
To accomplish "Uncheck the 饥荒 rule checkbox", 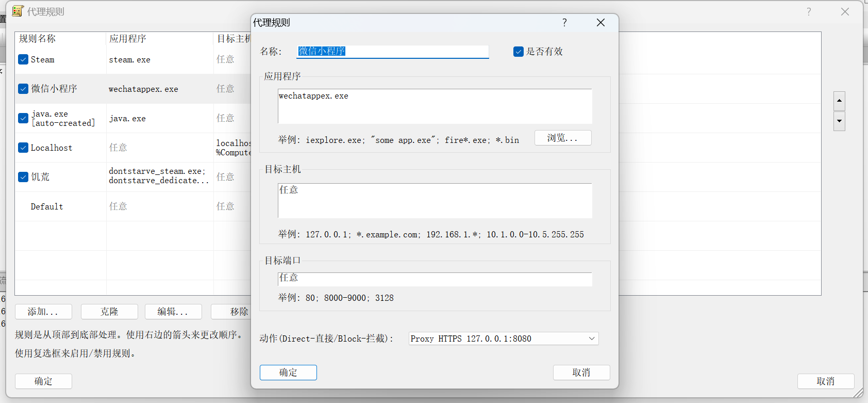I will (x=23, y=177).
